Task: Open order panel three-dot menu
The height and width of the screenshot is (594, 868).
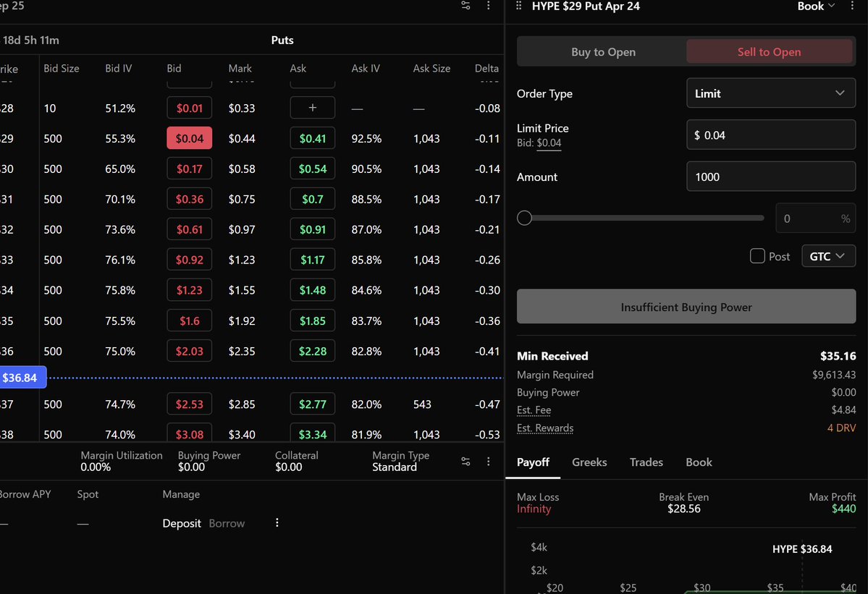Action: coord(852,6)
